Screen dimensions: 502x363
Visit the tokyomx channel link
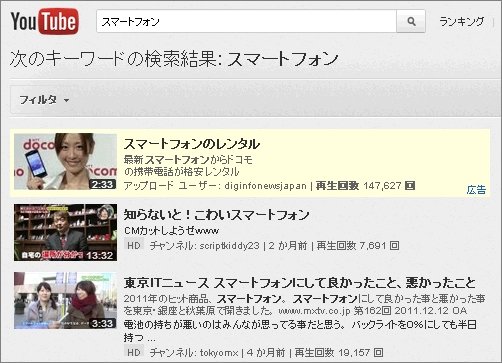219,353
